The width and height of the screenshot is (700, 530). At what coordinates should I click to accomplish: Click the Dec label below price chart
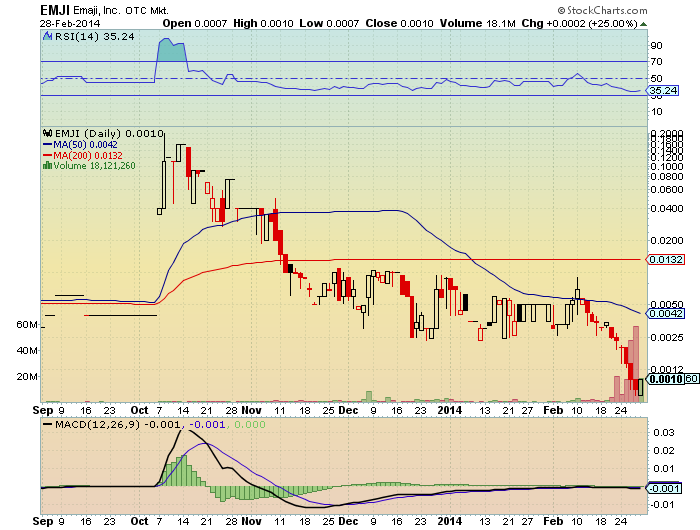[348, 410]
